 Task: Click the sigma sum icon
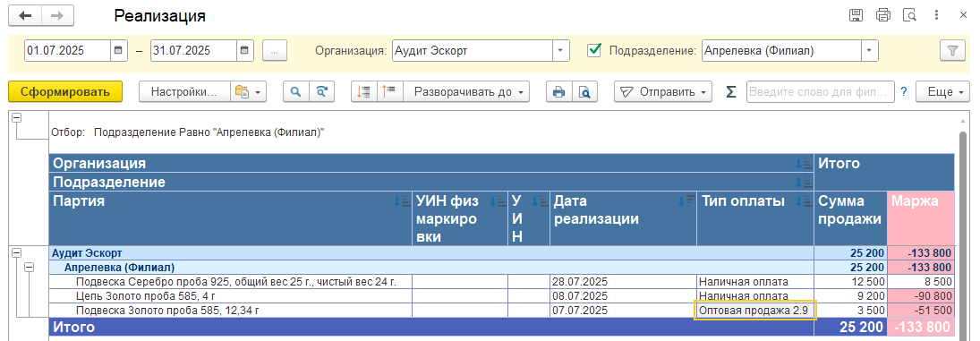[x=730, y=92]
